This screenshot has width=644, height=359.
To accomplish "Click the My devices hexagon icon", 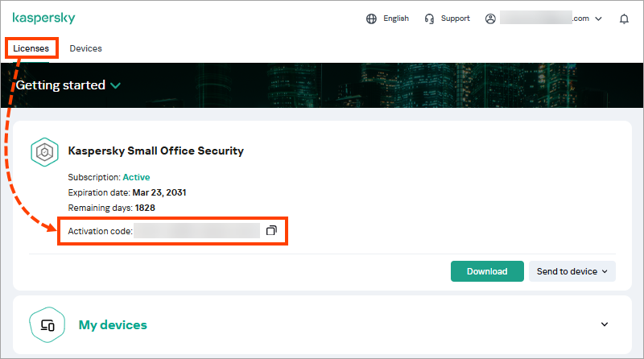I will tap(47, 325).
